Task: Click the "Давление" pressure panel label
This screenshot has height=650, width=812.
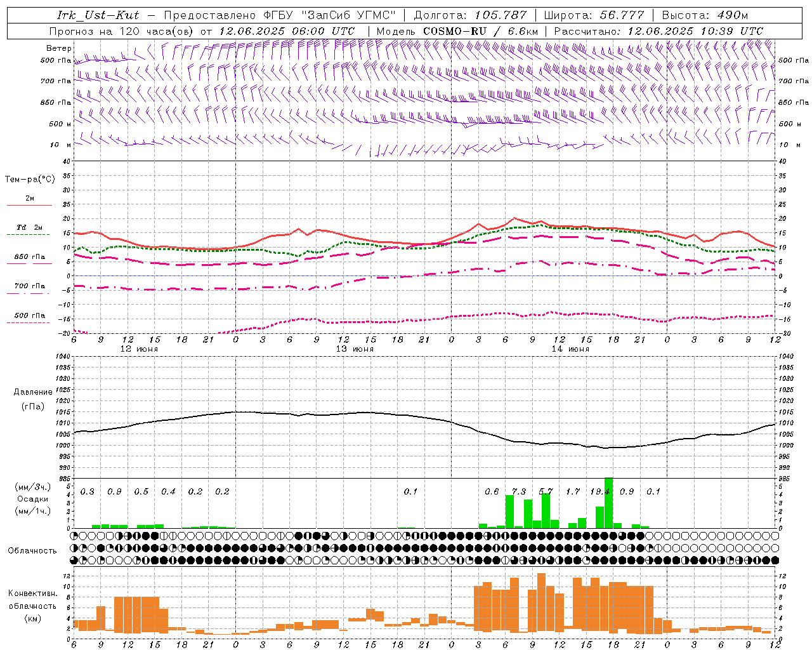Action: tap(33, 392)
